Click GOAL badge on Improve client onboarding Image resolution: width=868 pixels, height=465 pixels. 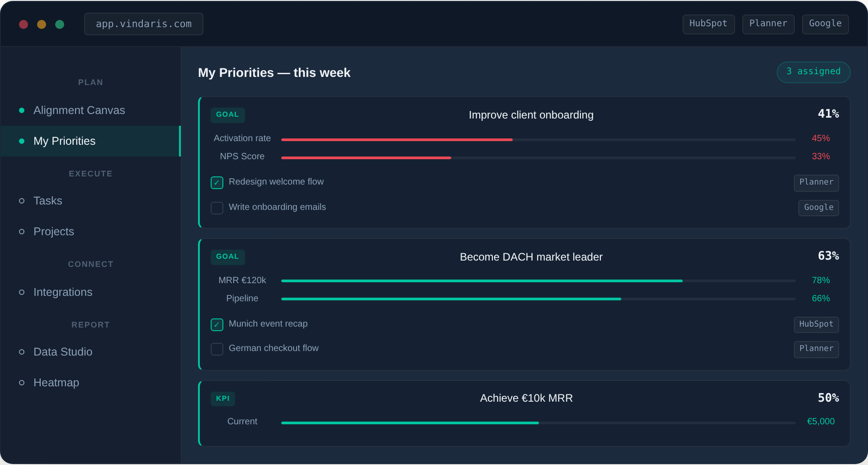227,115
